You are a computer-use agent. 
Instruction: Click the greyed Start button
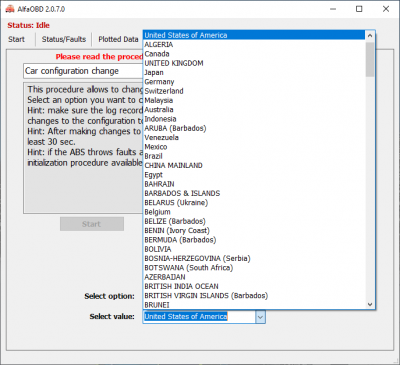pyautogui.click(x=92, y=224)
